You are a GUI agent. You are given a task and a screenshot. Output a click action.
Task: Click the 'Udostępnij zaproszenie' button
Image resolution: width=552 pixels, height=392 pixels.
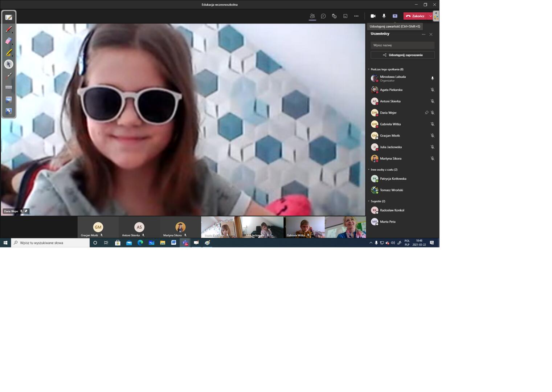(402, 55)
